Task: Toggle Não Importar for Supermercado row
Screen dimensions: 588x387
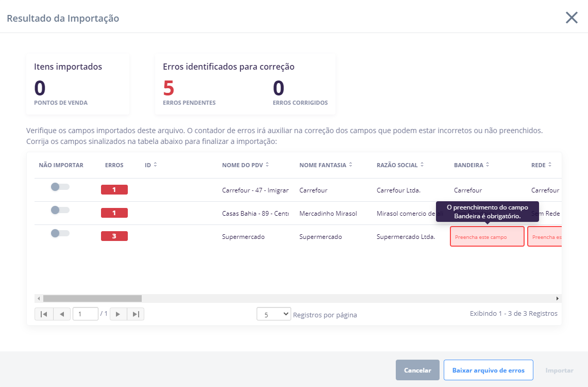Action: (60, 233)
